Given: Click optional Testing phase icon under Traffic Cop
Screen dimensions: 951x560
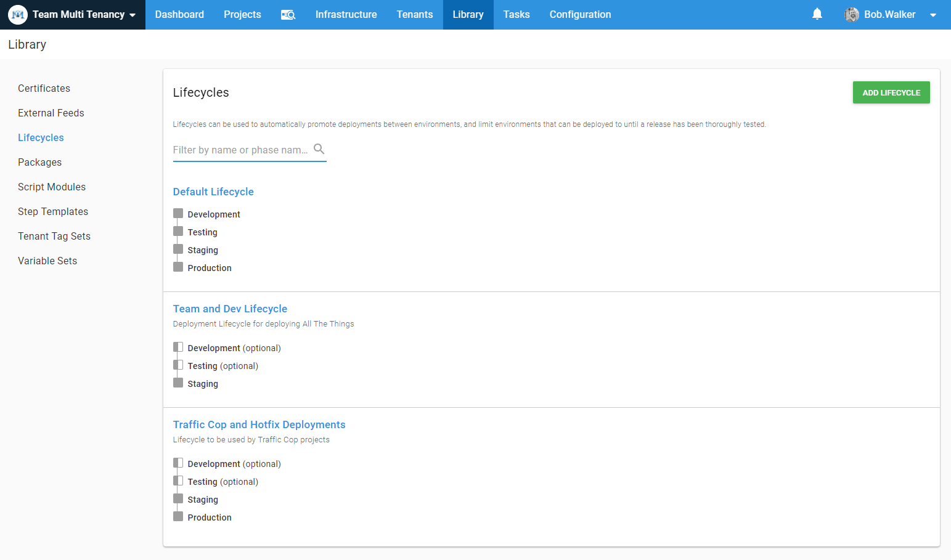Looking at the screenshot, I should coord(178,481).
